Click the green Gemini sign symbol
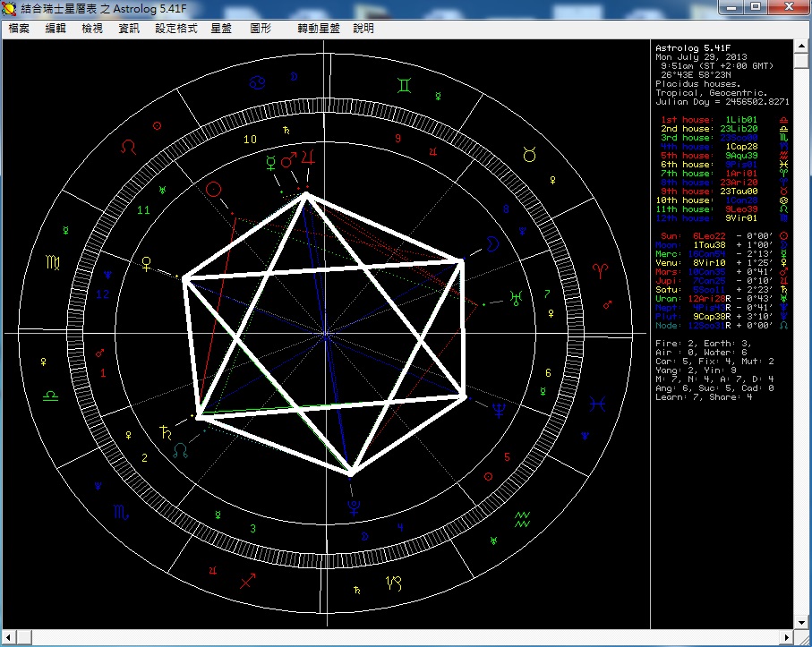The height and width of the screenshot is (647, 812). [406, 86]
